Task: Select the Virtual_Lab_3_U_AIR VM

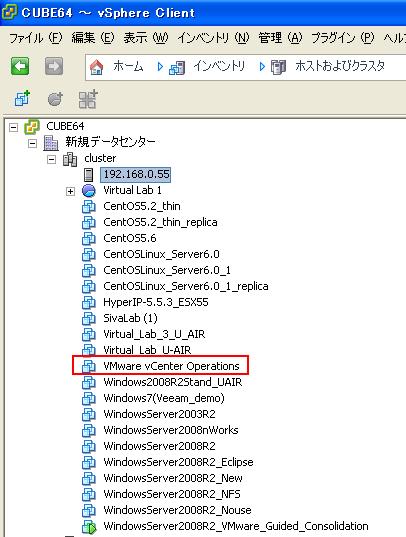Action: (154, 335)
